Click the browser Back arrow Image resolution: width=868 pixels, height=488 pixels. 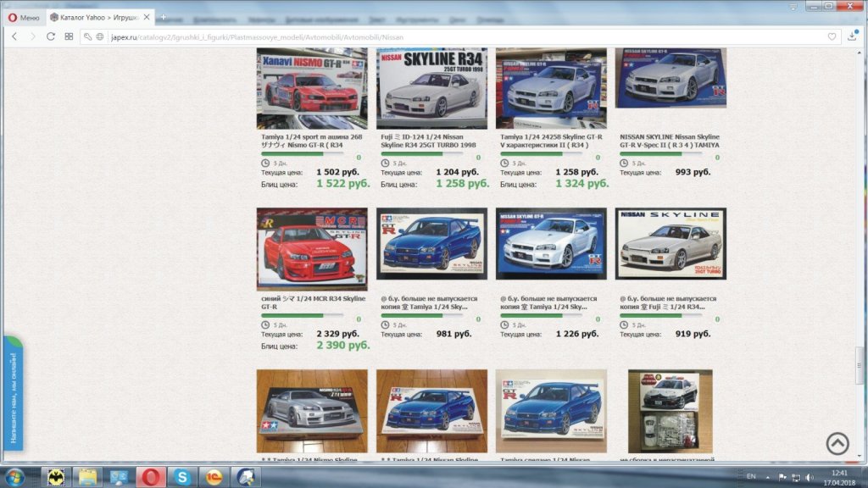tap(14, 36)
